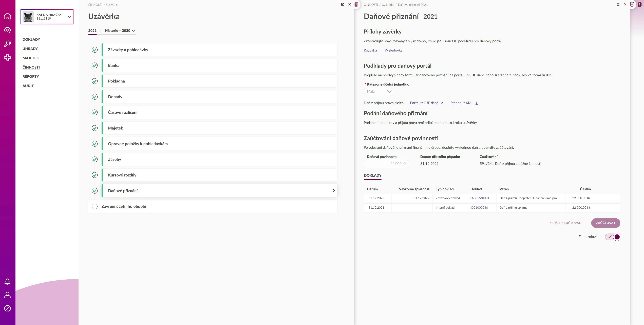Close the Daňové přiznání panel

(625, 5)
